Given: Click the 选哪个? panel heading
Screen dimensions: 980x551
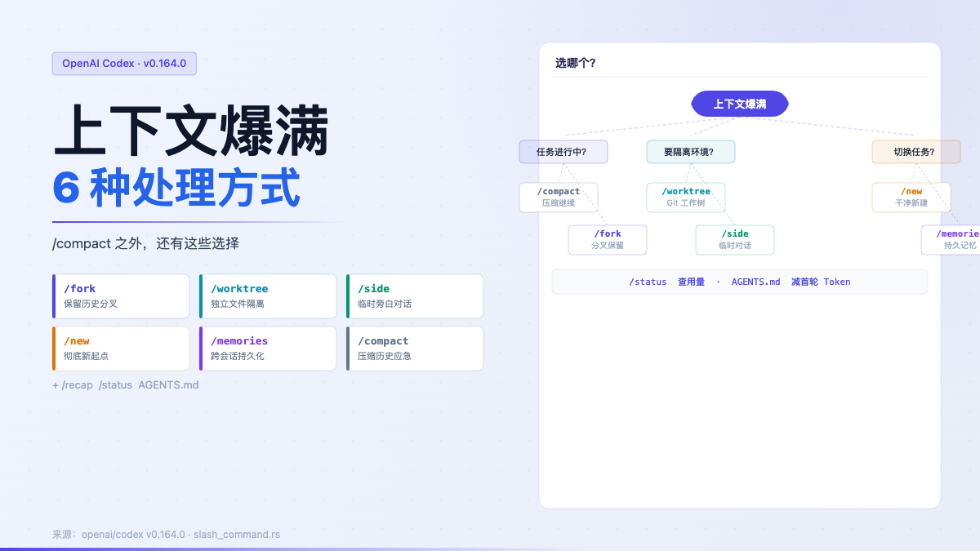Looking at the screenshot, I should click(576, 63).
